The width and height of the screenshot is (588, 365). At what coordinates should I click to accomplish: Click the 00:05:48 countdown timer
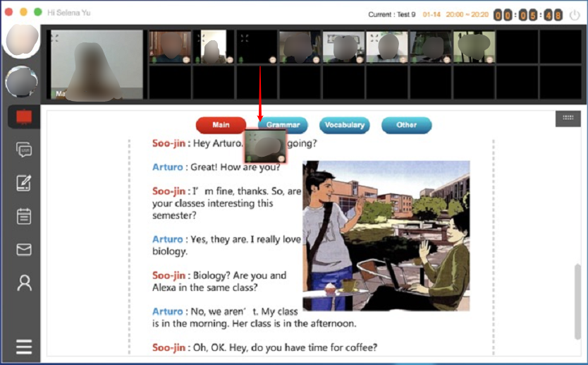(528, 16)
